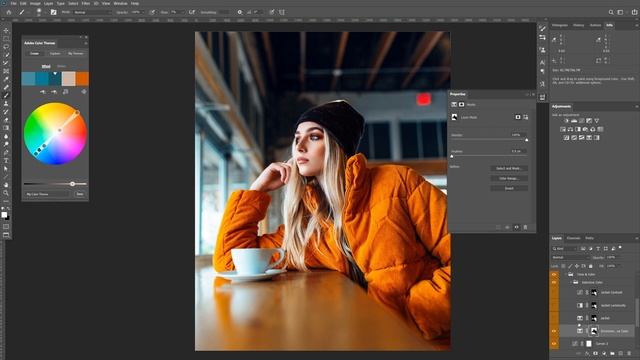Image resolution: width=640 pixels, height=360 pixels.
Task: Open the Adjustments panel menu
Action: [636, 107]
